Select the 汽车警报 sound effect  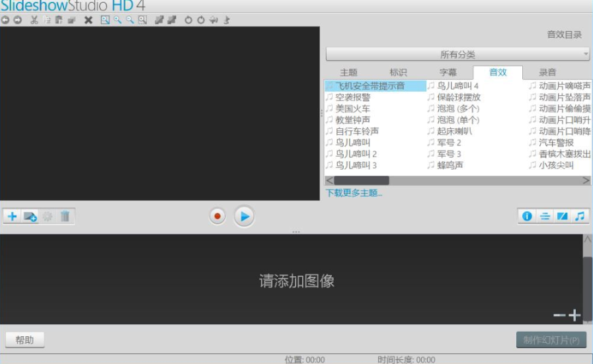point(556,143)
